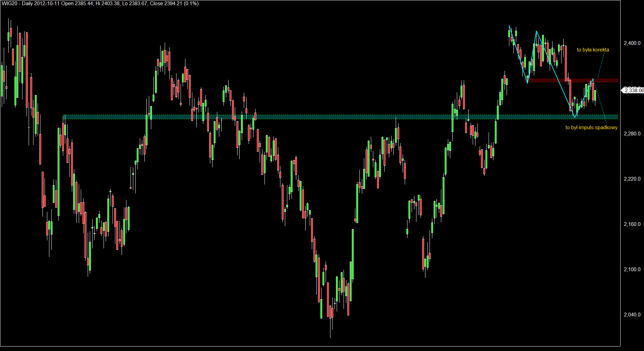The height and width of the screenshot is (351, 644).
Task: Click the 2,280.0 price axis label
Action: click(632, 134)
